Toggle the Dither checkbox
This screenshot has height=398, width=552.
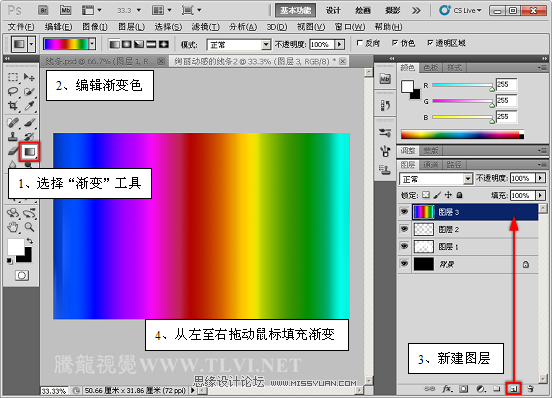395,43
